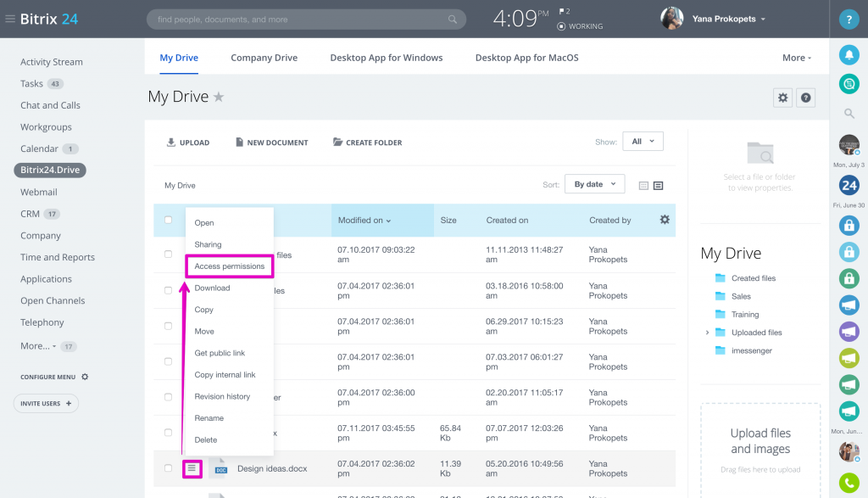Open CRM in left menu
868x498 pixels.
(30, 214)
